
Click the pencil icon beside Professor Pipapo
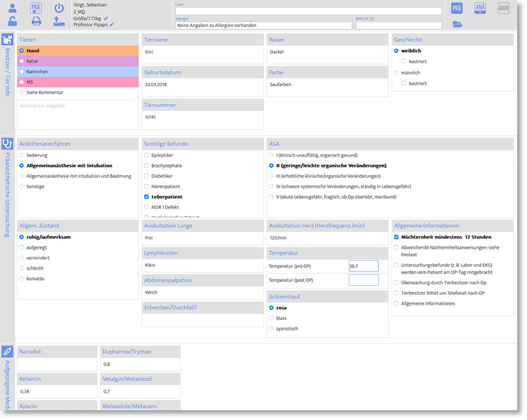click(x=112, y=25)
